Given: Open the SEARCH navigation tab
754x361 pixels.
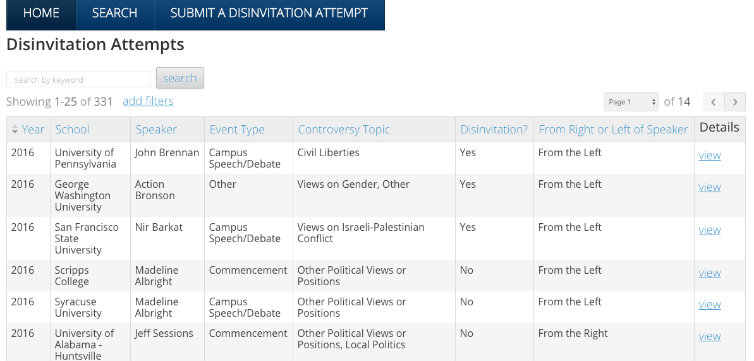Looking at the screenshot, I should click(115, 13).
